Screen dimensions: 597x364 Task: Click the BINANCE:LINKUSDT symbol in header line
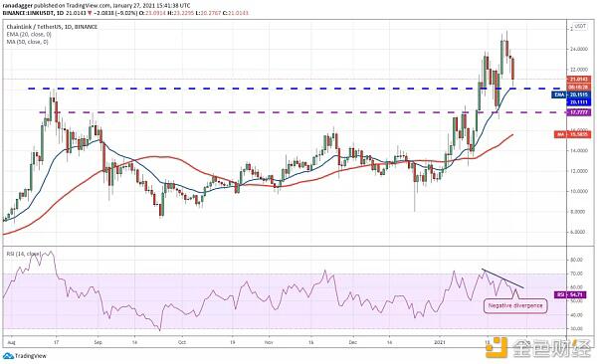[27, 13]
